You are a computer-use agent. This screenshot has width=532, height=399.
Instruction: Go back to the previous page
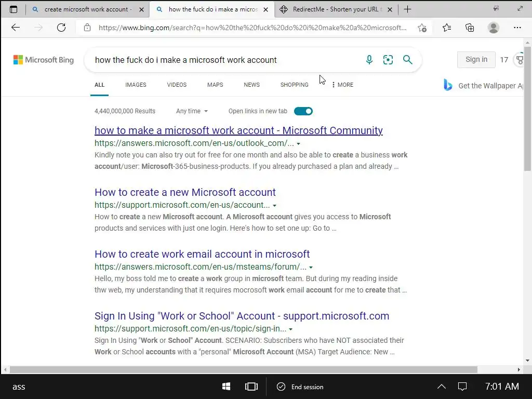pos(16,28)
